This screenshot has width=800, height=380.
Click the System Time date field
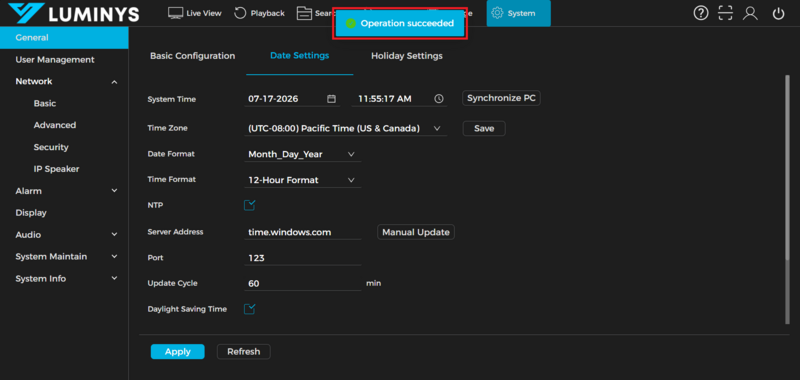point(292,99)
